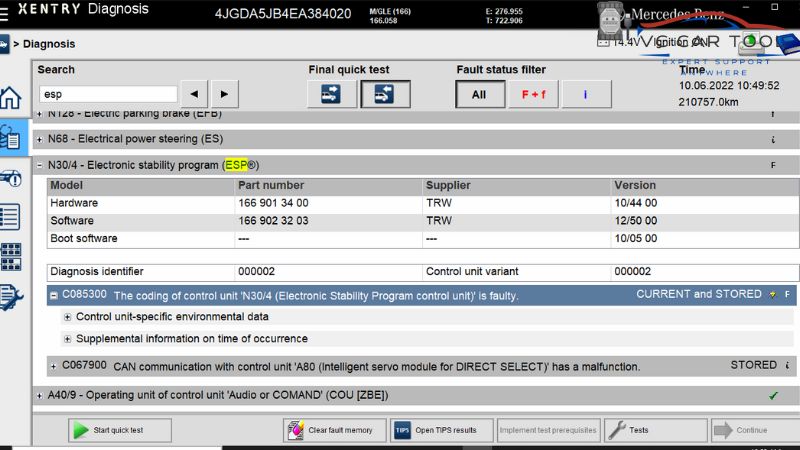Select the 'All' fault status filter
This screenshot has width=800, height=450.
pyautogui.click(x=479, y=94)
